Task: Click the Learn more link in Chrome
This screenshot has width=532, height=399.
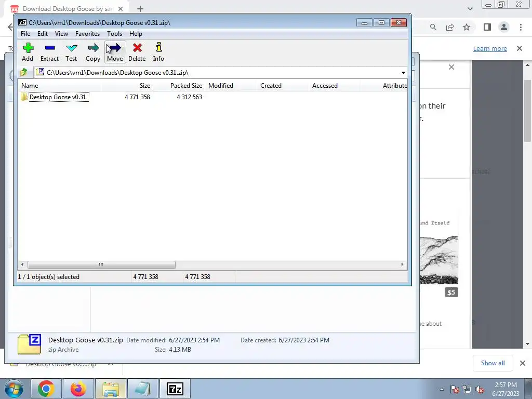Action: pos(490,48)
